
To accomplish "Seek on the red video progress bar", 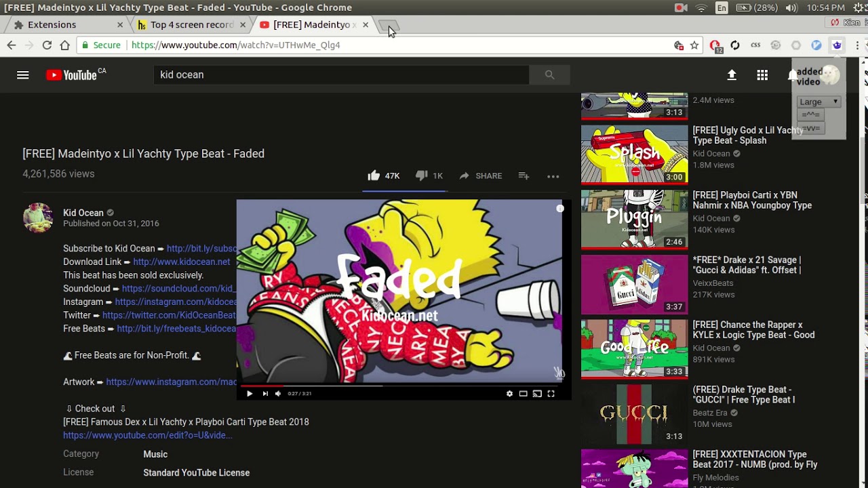I will click(400, 386).
